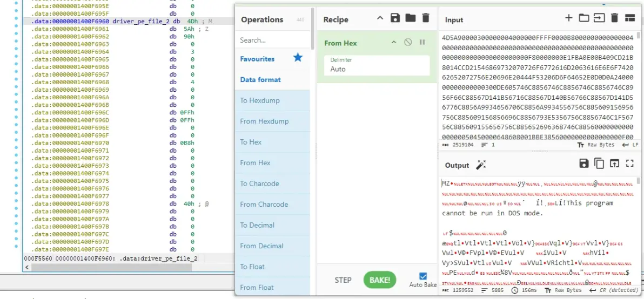
Task: Select the From Hexdump operation
Action: pyautogui.click(x=273, y=121)
